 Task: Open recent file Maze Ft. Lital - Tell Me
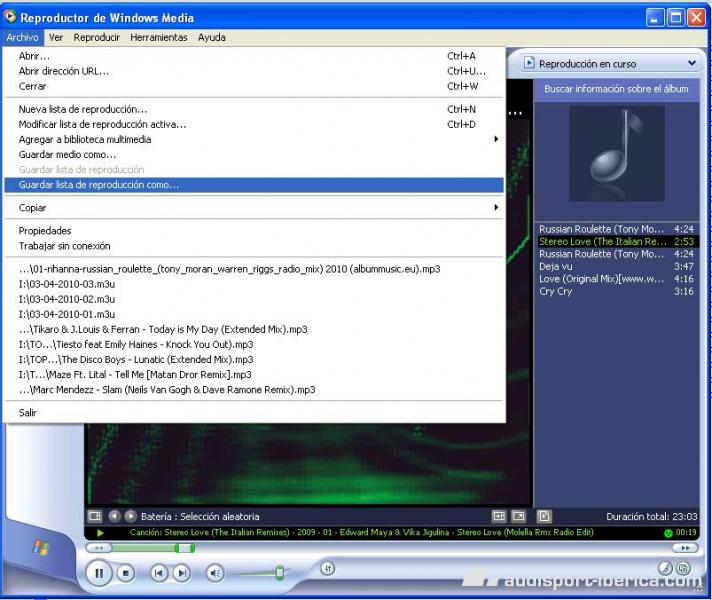254,375
